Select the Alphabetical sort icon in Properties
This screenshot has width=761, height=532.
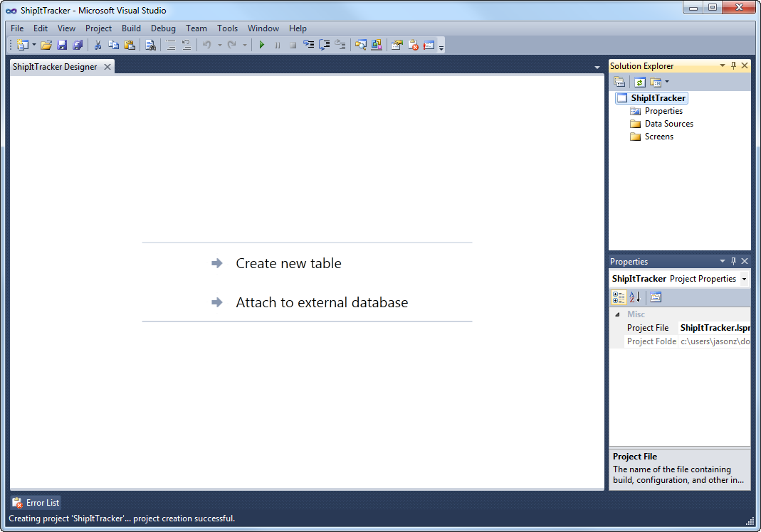click(x=634, y=297)
